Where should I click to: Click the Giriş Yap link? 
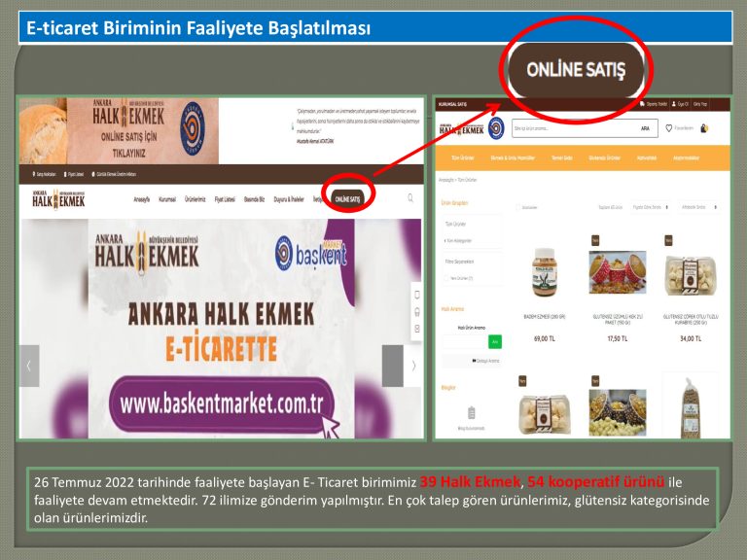(x=700, y=104)
